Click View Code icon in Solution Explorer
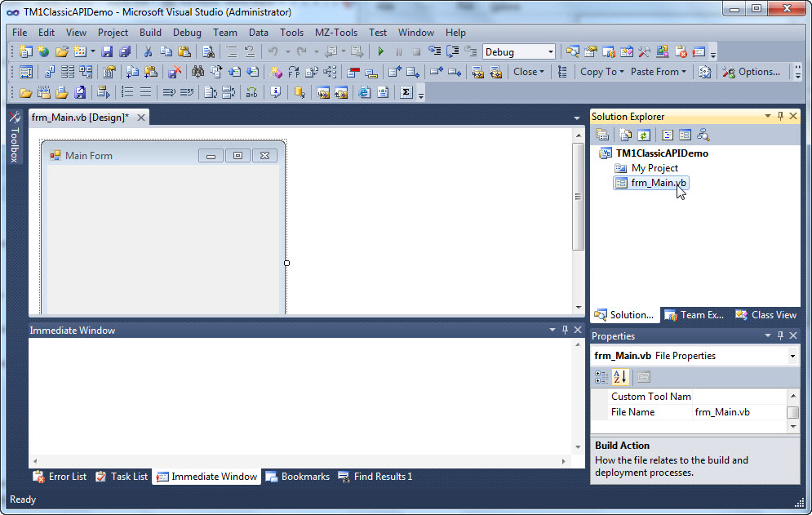This screenshot has height=515, width=812. 668,135
